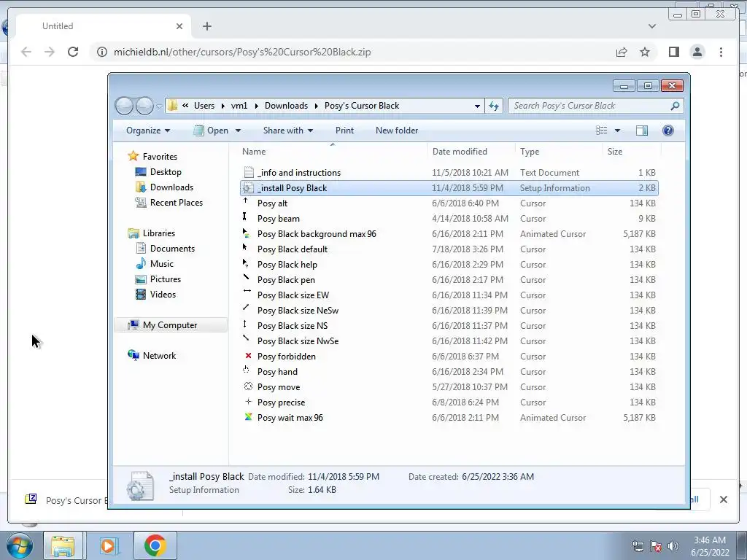This screenshot has width=747, height=560.
Task: Click the taskbar volume speaker icon
Action: (673, 545)
